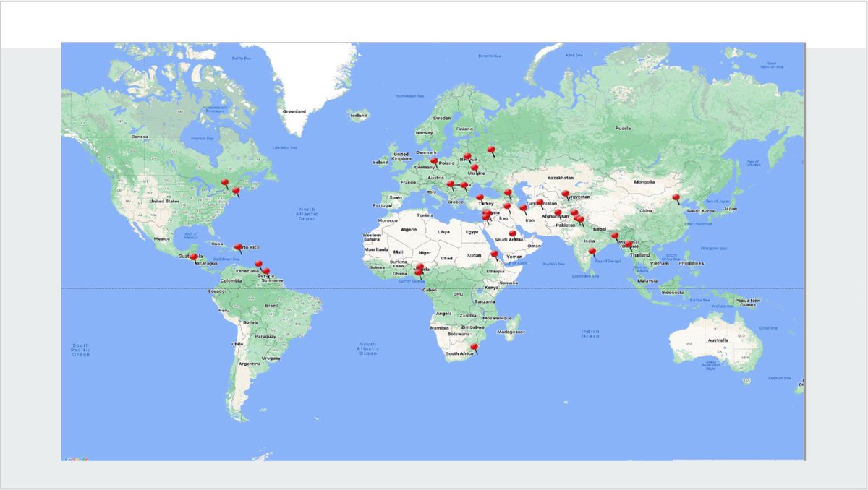Viewport: 868px width, 490px height.
Task: Click the pin above the Venezuela label
Action: coord(258,265)
